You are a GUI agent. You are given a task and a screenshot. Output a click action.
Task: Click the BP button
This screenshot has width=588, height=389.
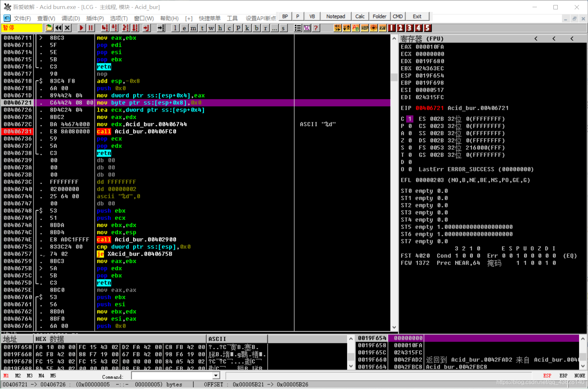[285, 17]
